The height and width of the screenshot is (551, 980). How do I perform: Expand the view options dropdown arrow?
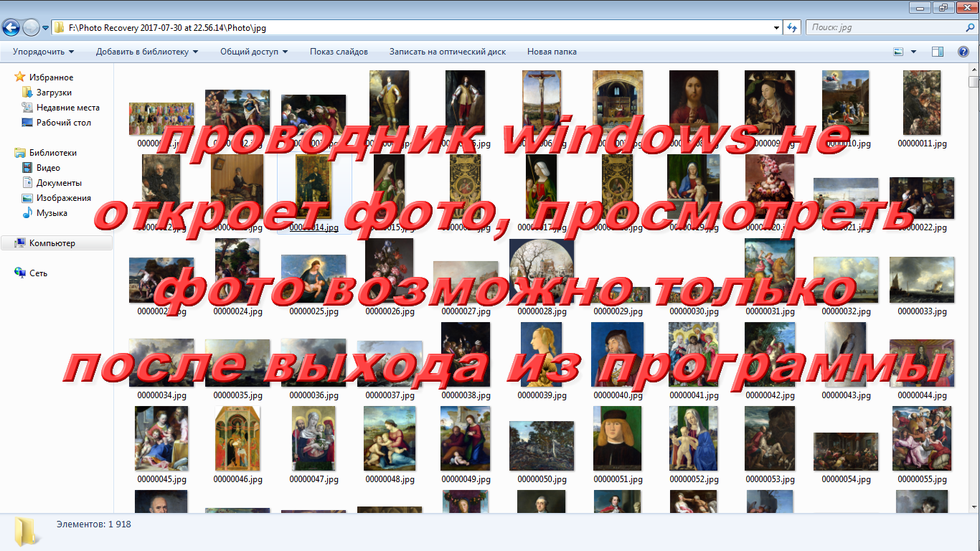coord(913,52)
